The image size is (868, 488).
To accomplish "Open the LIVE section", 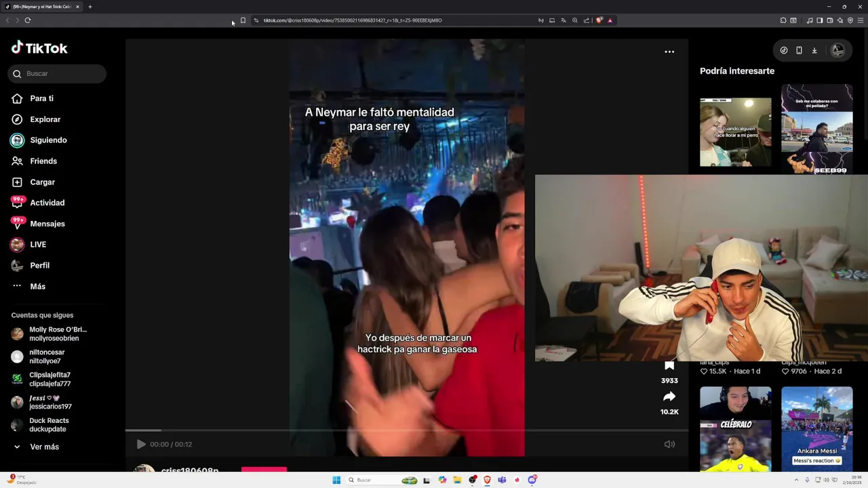I will tap(28, 245).
